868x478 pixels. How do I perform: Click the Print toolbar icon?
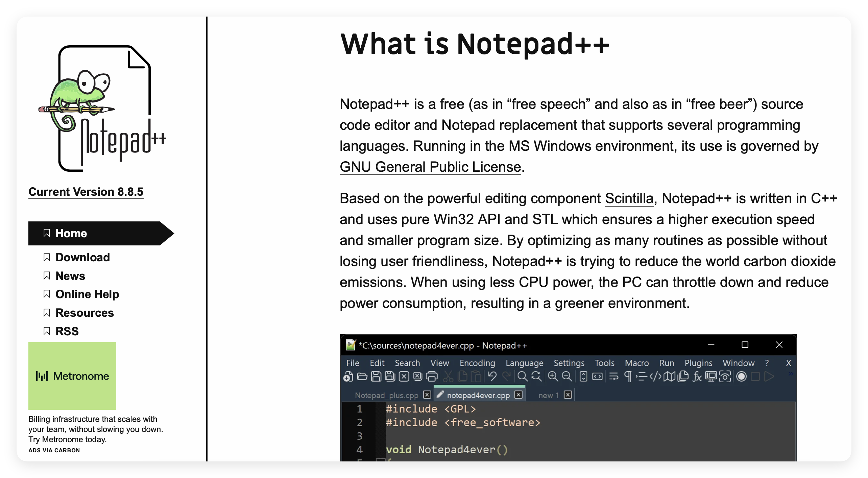tap(432, 377)
